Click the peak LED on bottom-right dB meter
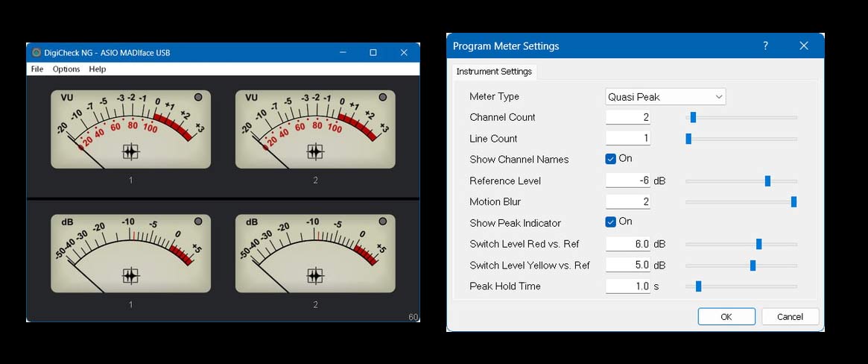Image resolution: width=868 pixels, height=364 pixels. tap(383, 222)
